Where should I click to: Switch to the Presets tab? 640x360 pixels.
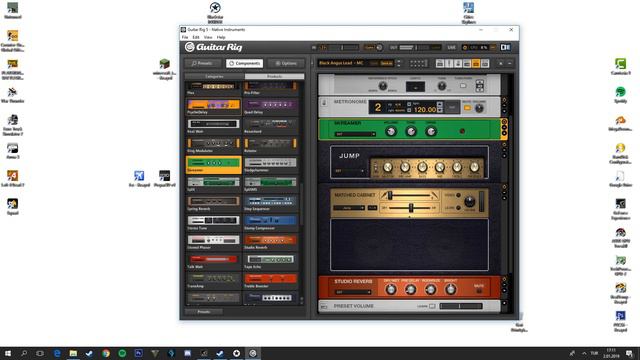click(x=202, y=63)
